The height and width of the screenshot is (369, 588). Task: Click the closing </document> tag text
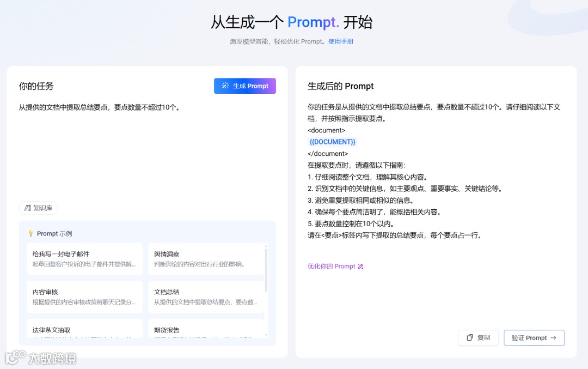328,154
